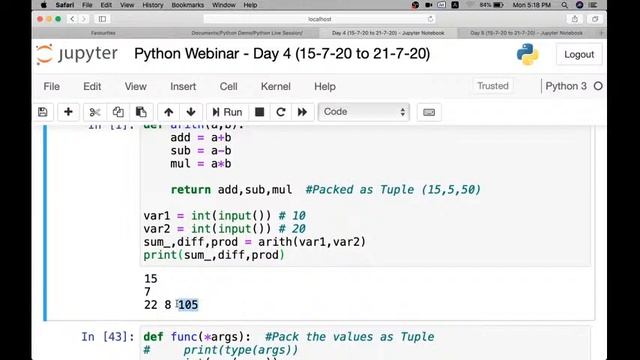640x360 pixels.
Task: Toggle the Safari sidebar
Action: click(102, 19)
